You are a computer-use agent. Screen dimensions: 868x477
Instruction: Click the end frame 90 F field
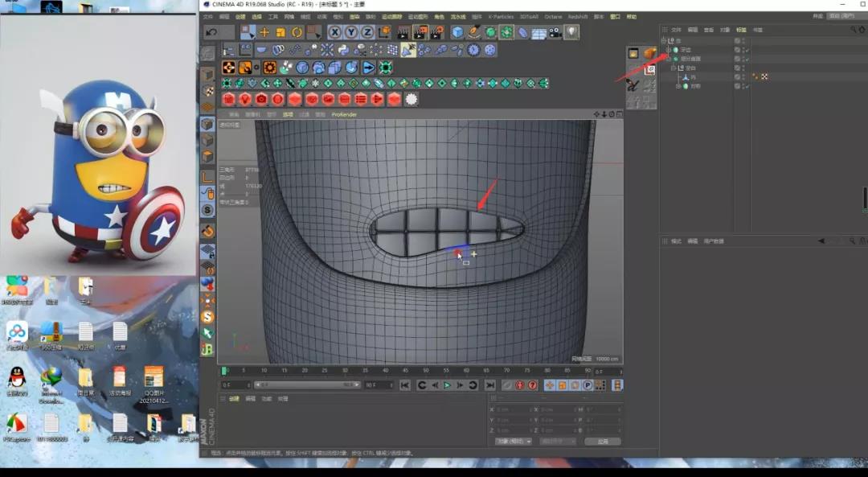click(x=378, y=384)
